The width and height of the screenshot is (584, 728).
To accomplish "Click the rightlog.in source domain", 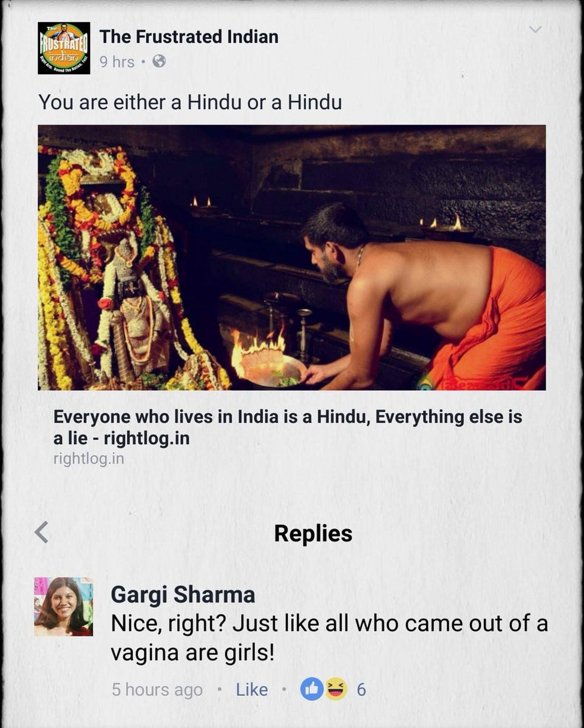I will pos(89,458).
